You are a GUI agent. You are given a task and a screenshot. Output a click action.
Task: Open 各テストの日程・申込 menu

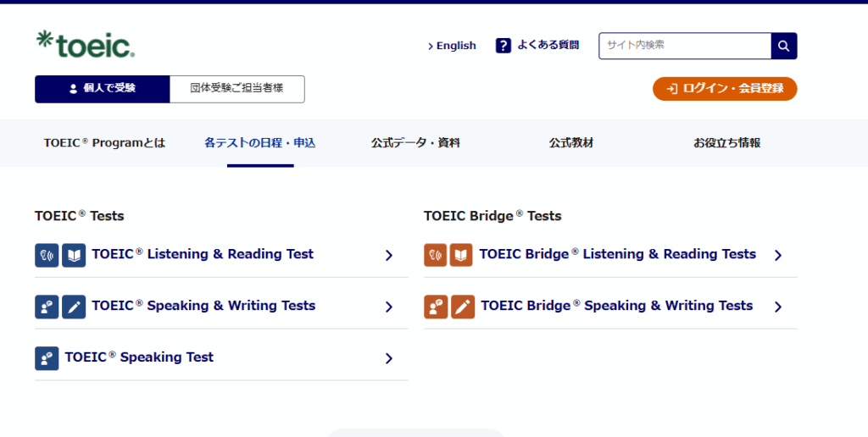[260, 143]
